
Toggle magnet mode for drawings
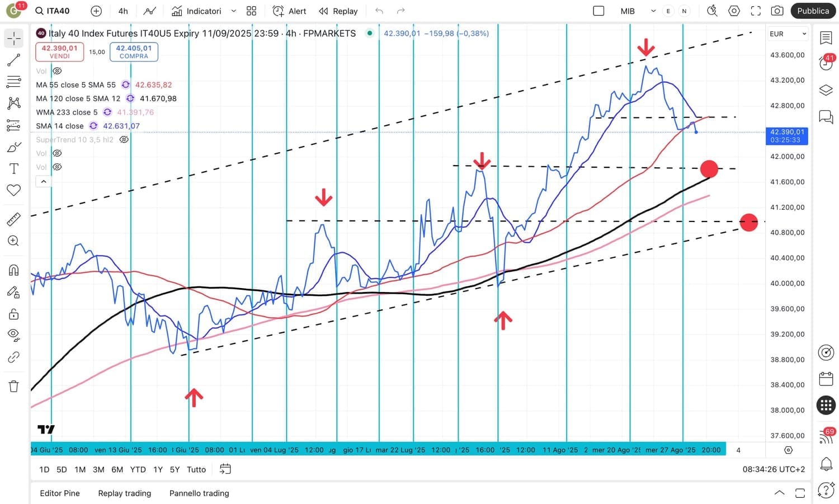pos(13,270)
